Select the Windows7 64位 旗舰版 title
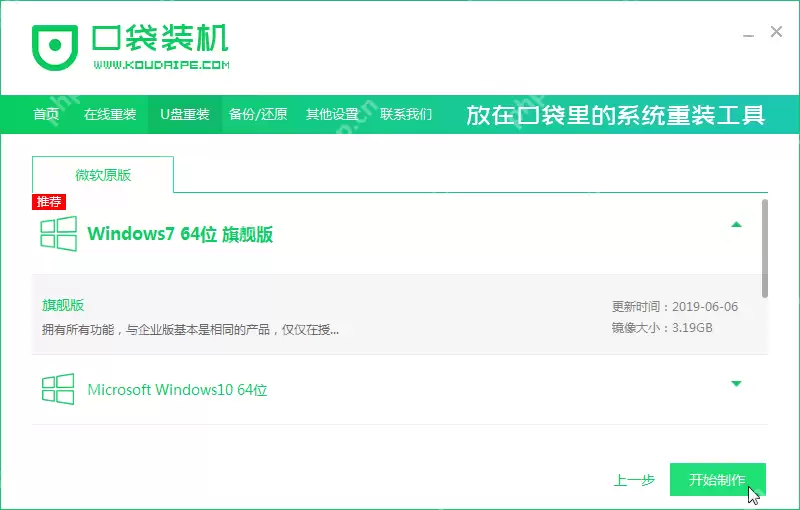The image size is (800, 510). (180, 234)
